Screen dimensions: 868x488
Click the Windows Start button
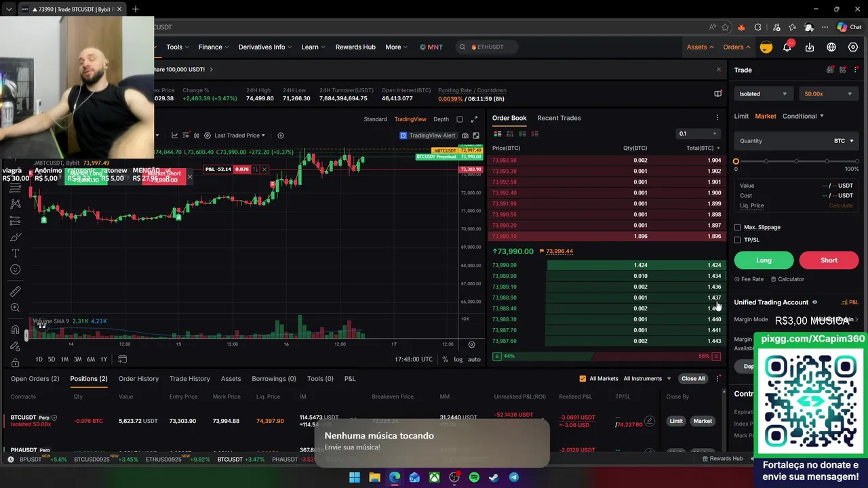355,477
